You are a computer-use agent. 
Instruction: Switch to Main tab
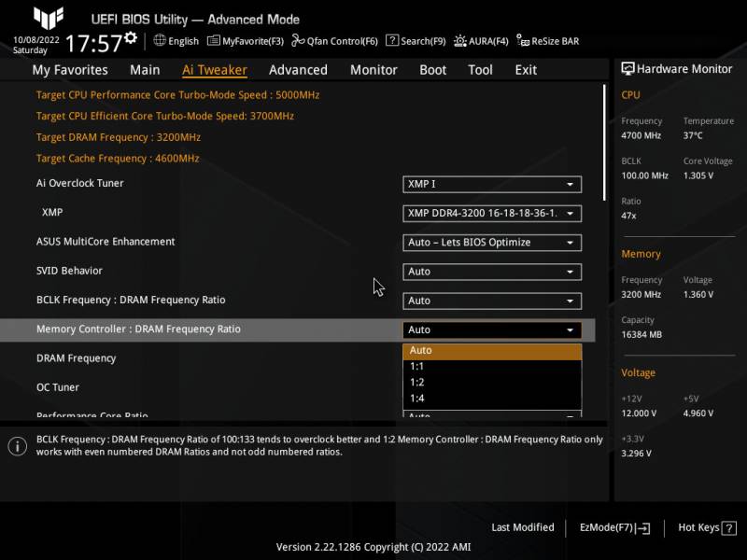pos(145,70)
